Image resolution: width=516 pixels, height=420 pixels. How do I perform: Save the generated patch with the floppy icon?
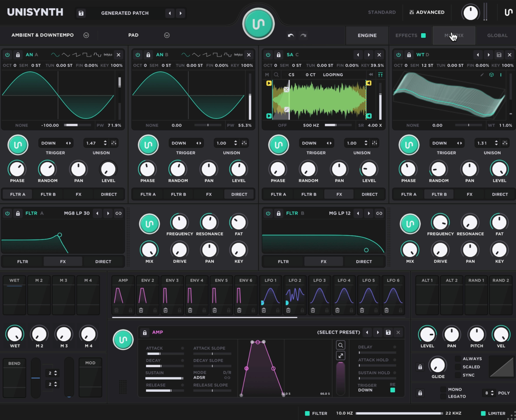(81, 13)
